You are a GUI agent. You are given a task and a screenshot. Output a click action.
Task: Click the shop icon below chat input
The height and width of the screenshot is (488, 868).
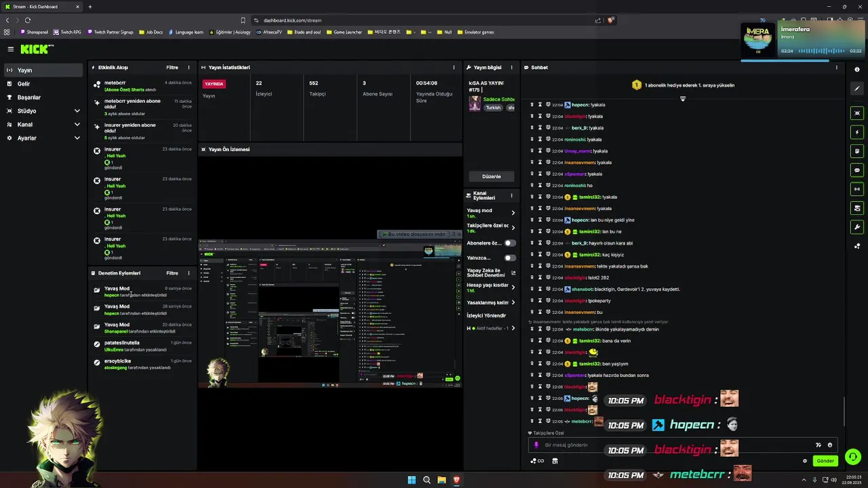click(x=555, y=461)
